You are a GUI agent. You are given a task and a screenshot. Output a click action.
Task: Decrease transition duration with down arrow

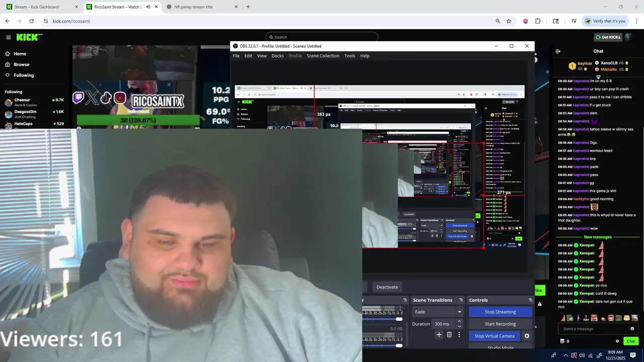(459, 326)
